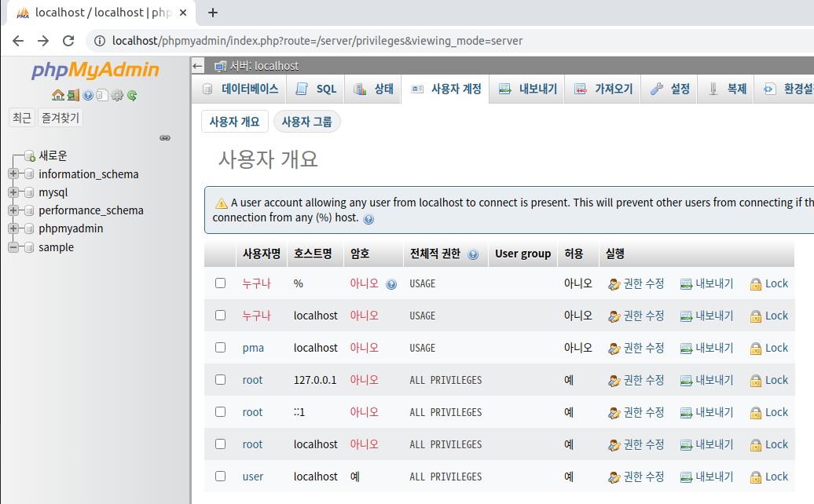
Task: Click the browser address bar URL
Action: point(317,41)
